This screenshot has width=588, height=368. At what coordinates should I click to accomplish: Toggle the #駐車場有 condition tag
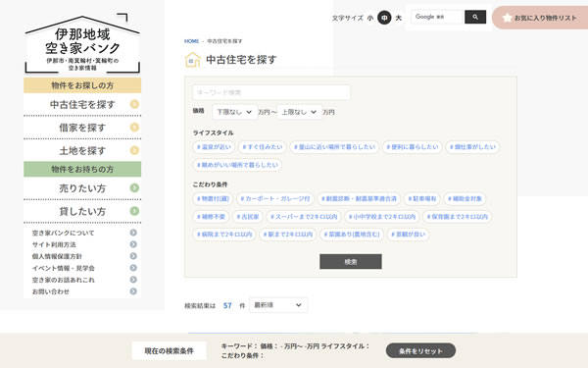click(x=422, y=198)
